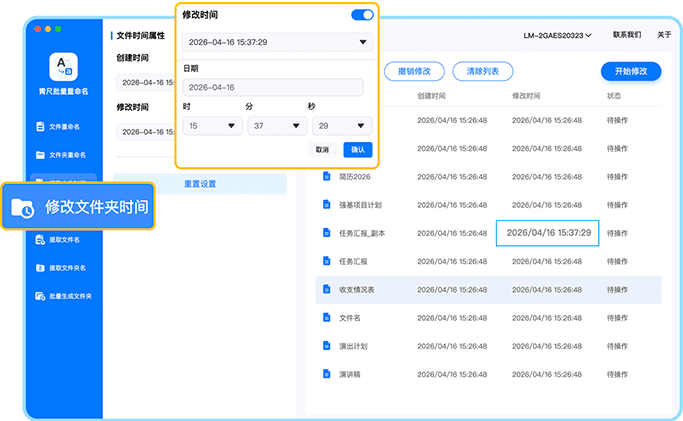
Task: Click file icon beside 简历2026
Action: tap(326, 177)
